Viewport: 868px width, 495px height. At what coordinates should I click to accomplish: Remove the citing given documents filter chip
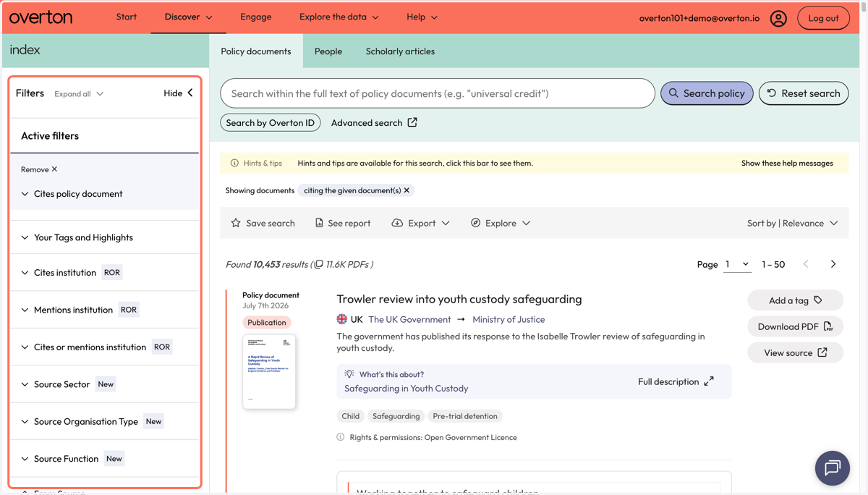tap(407, 190)
